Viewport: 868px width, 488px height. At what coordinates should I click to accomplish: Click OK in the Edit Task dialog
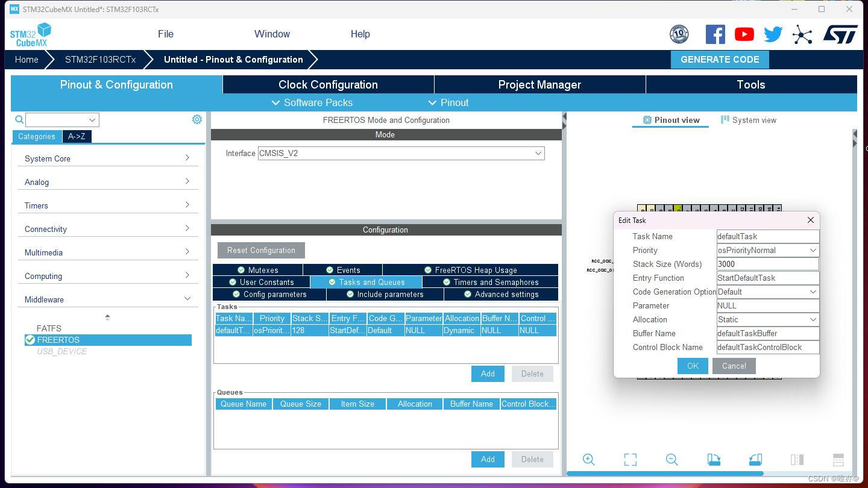(x=693, y=366)
